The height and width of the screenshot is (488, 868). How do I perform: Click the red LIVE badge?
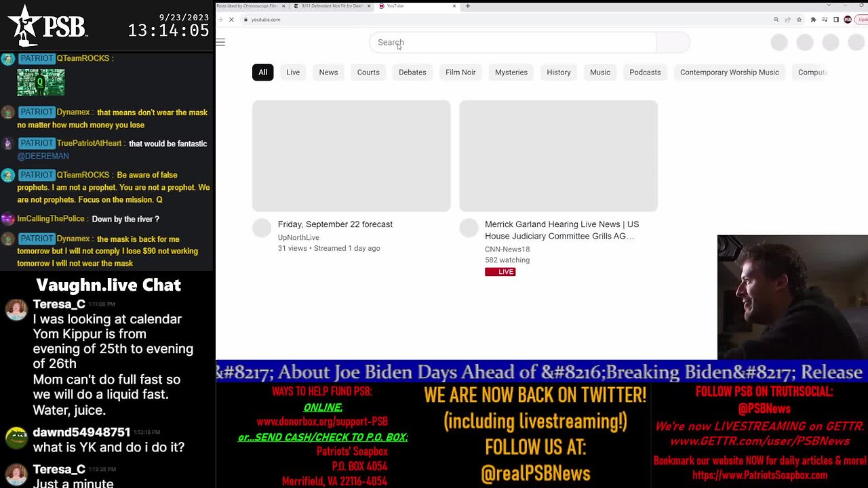[x=500, y=272]
